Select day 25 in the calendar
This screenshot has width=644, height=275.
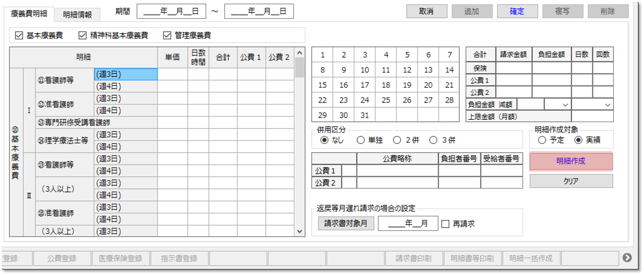click(x=386, y=100)
